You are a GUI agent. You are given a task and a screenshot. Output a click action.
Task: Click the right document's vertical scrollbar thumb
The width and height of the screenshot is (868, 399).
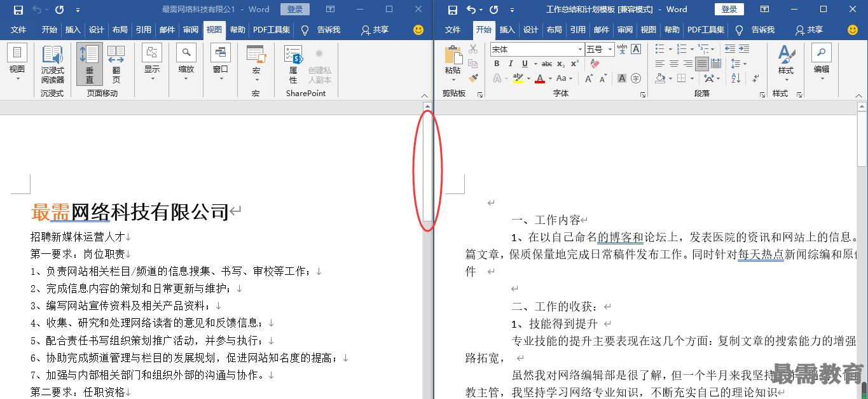[862, 138]
